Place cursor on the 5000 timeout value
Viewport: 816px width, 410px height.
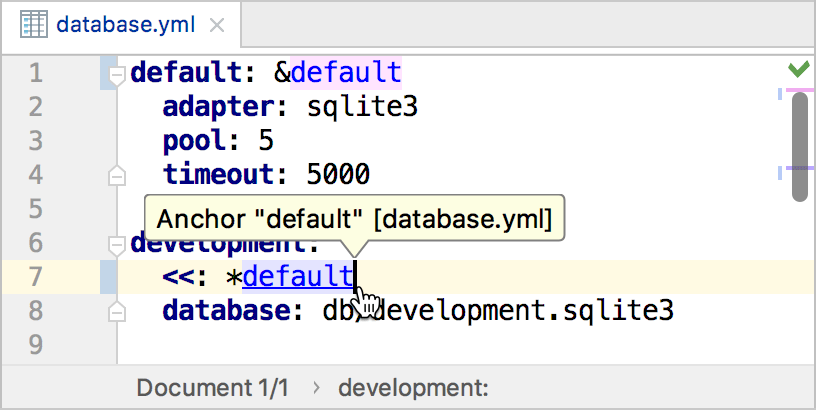(x=337, y=175)
